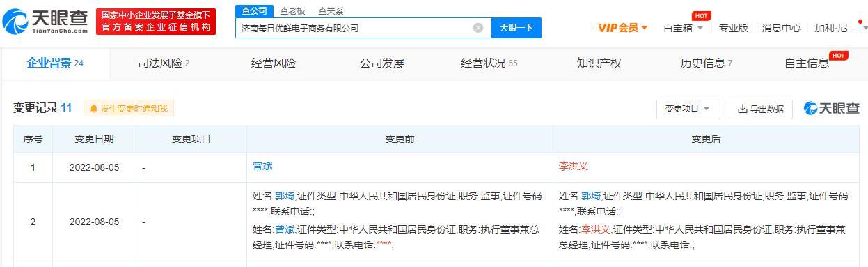Click the 变更日期 column header
868x267 pixels.
click(x=94, y=139)
